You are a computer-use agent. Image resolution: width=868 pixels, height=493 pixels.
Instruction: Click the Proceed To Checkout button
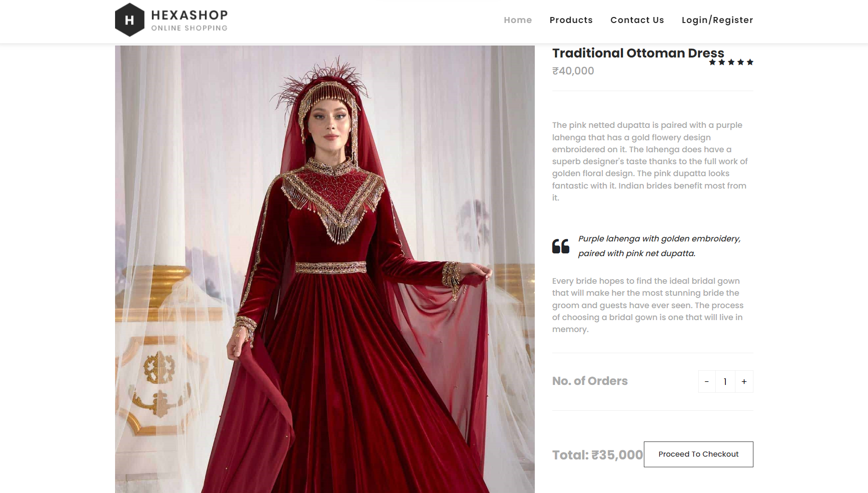click(699, 454)
